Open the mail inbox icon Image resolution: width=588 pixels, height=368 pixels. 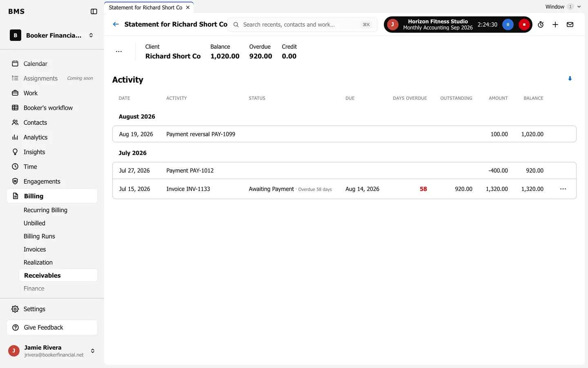pyautogui.click(x=570, y=25)
